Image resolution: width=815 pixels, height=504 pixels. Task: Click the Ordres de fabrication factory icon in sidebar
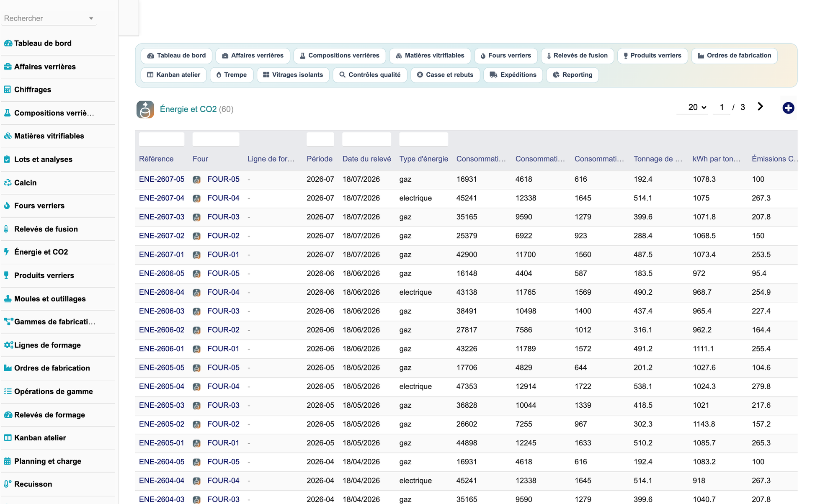click(8, 368)
